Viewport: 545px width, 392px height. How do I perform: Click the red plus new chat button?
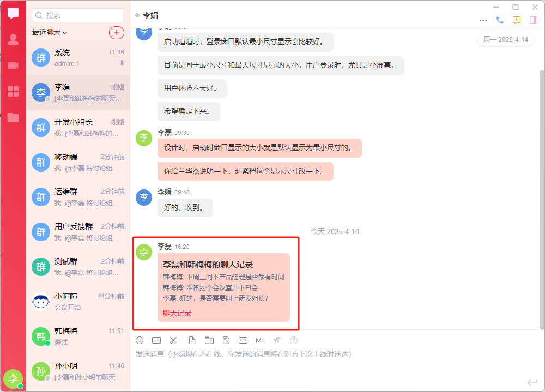coord(116,32)
